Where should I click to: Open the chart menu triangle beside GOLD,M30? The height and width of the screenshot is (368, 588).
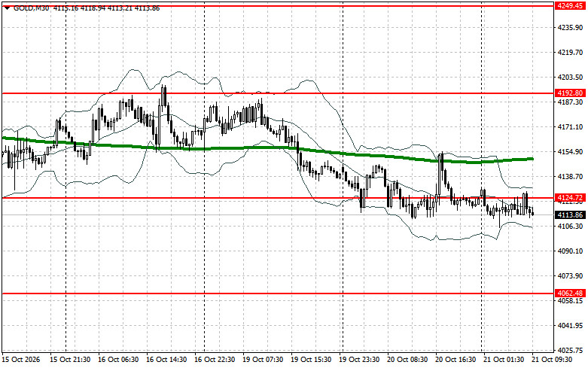tap(7, 8)
